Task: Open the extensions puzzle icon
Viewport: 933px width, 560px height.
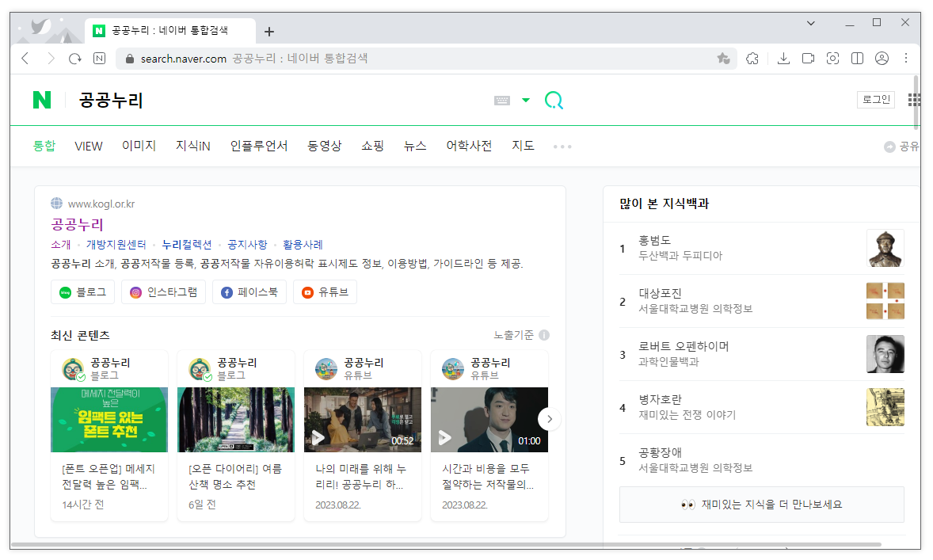Action: pyautogui.click(x=752, y=59)
